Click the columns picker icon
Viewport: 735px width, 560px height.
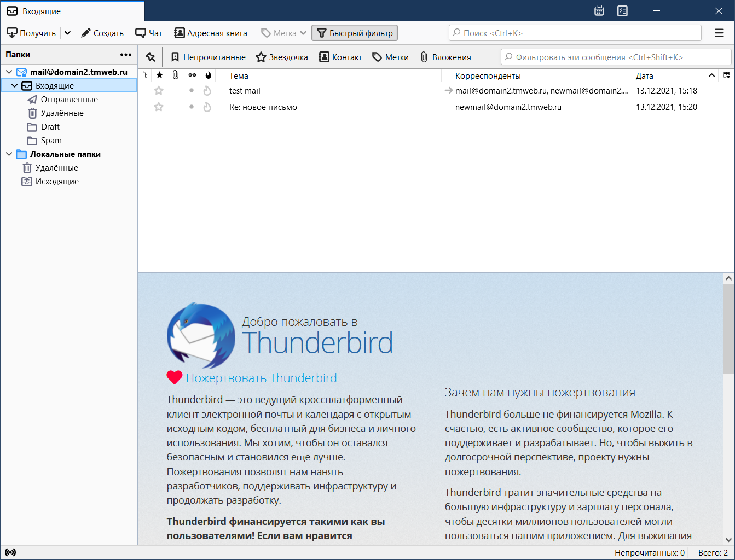(726, 75)
